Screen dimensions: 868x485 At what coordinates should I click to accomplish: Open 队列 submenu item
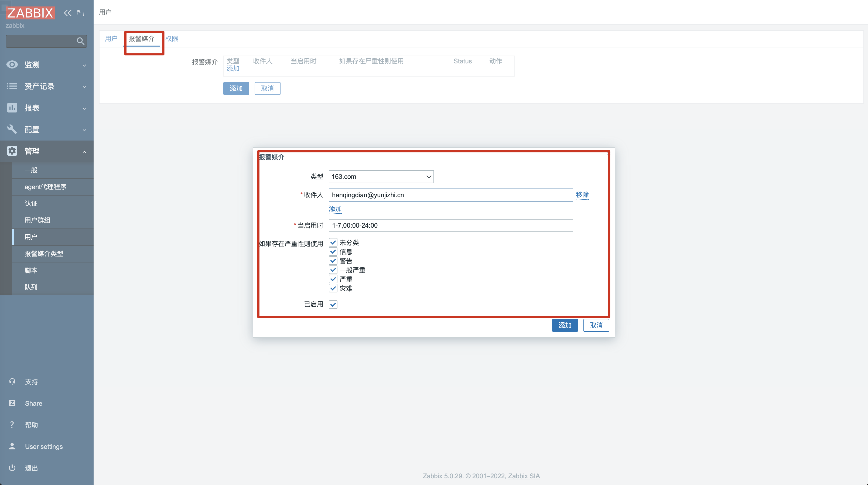[53, 287]
